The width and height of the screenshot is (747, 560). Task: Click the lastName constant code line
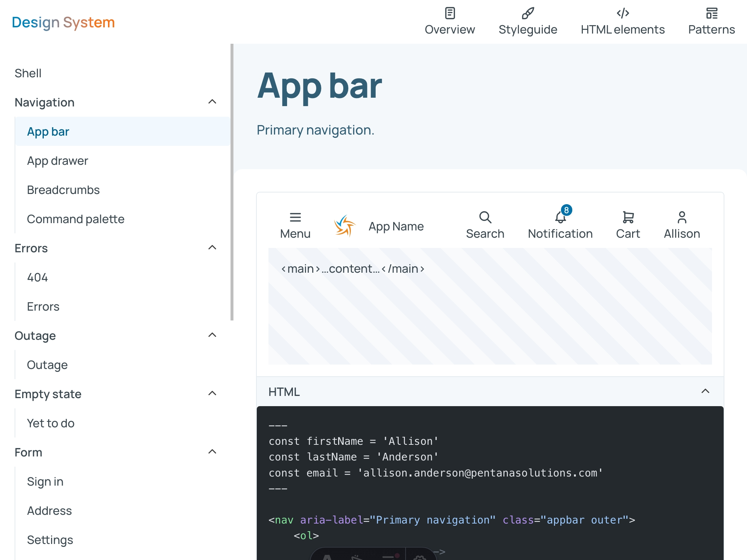[353, 457]
